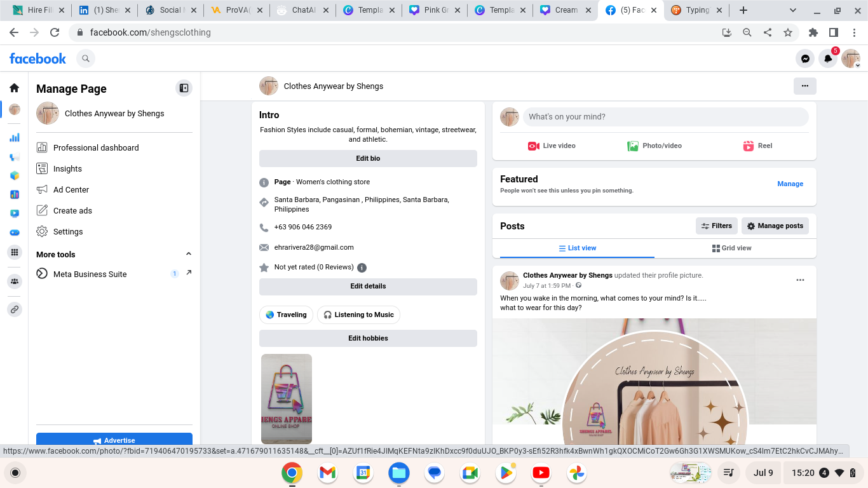The height and width of the screenshot is (488, 868).
Task: Collapse the Manage Page sidebar
Action: (184, 88)
